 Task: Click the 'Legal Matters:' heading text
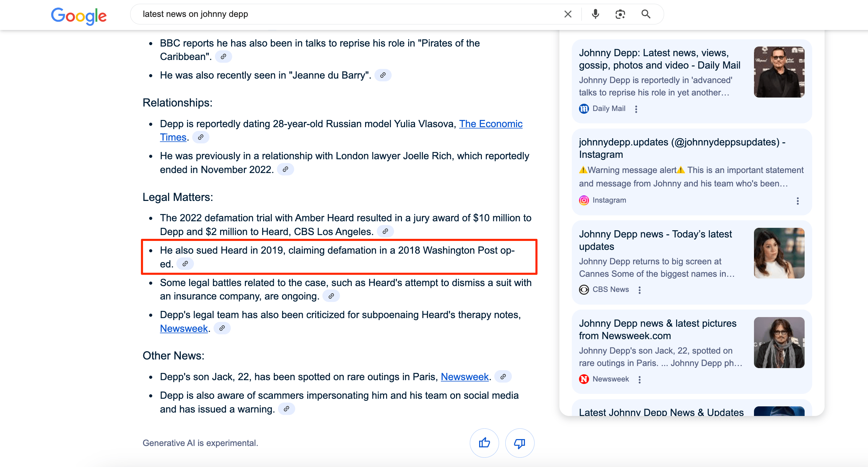pos(178,197)
